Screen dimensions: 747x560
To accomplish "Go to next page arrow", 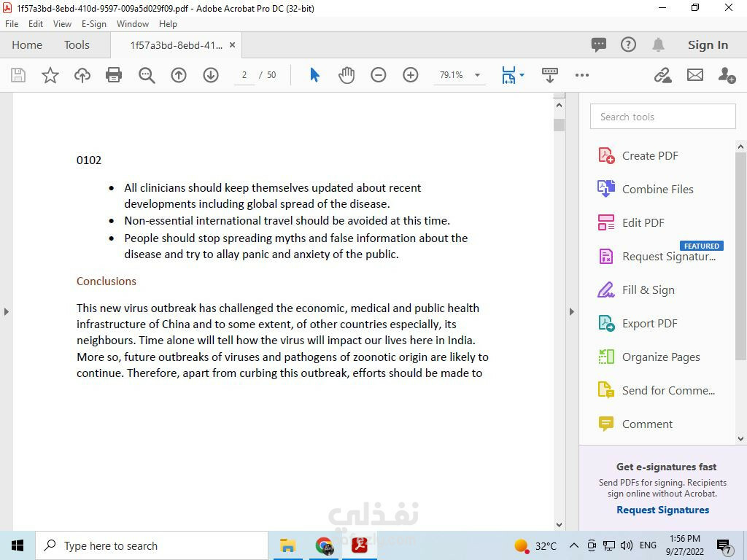I will click(x=211, y=75).
